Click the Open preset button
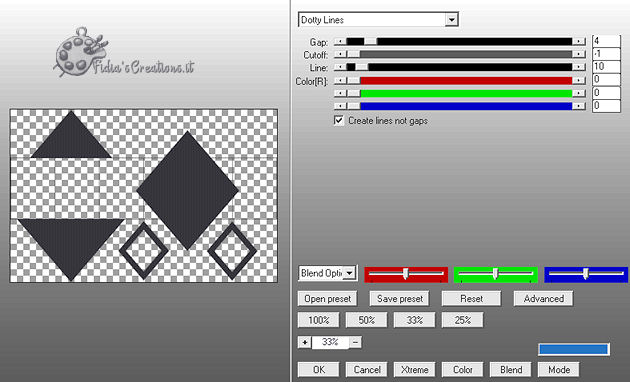 (x=327, y=299)
